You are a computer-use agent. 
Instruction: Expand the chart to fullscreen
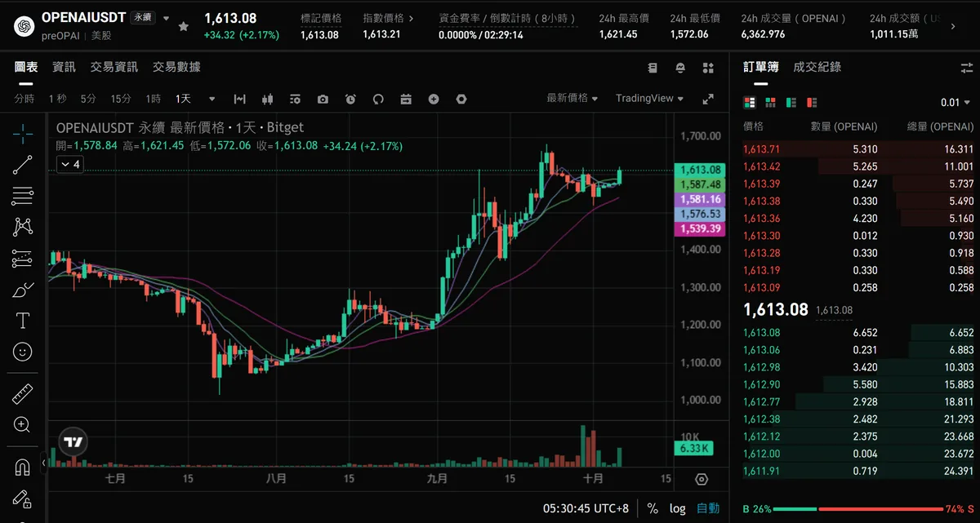pos(708,99)
